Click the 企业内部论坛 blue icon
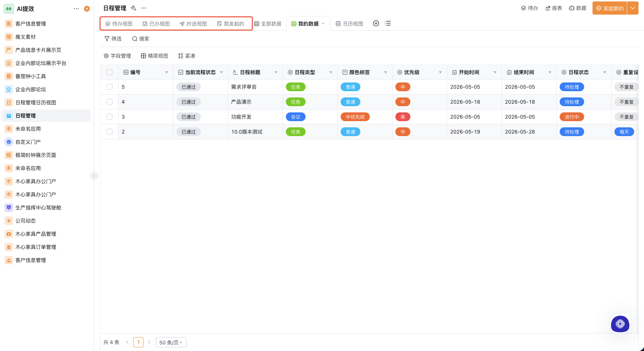The height and width of the screenshot is (351, 644). coord(9,89)
